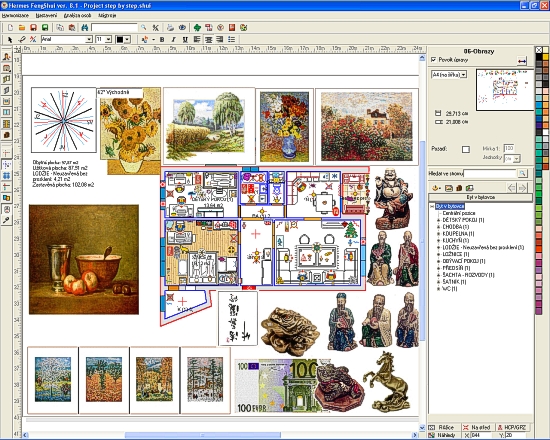This screenshot has height=440, width=550.
Task: Open the Jednotky units dropdown
Action: point(516,159)
